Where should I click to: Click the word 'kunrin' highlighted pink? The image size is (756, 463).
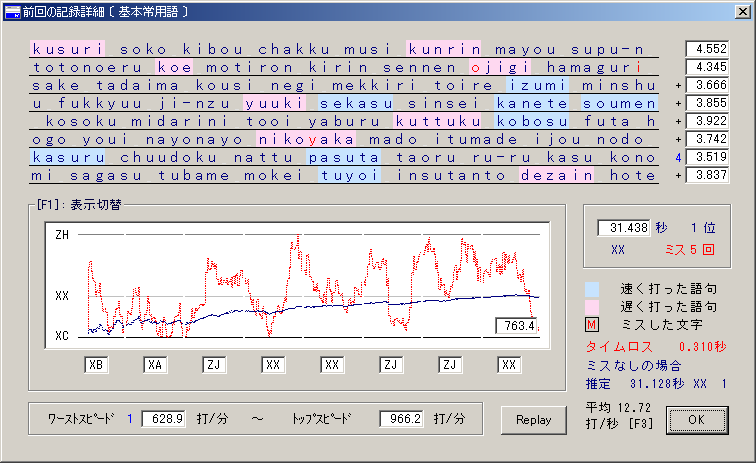click(444, 49)
